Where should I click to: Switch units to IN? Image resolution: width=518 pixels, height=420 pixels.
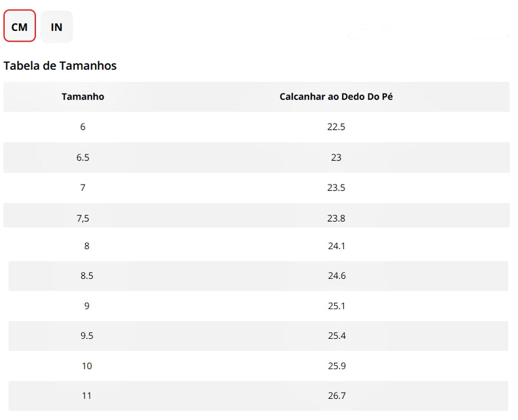[x=57, y=27]
